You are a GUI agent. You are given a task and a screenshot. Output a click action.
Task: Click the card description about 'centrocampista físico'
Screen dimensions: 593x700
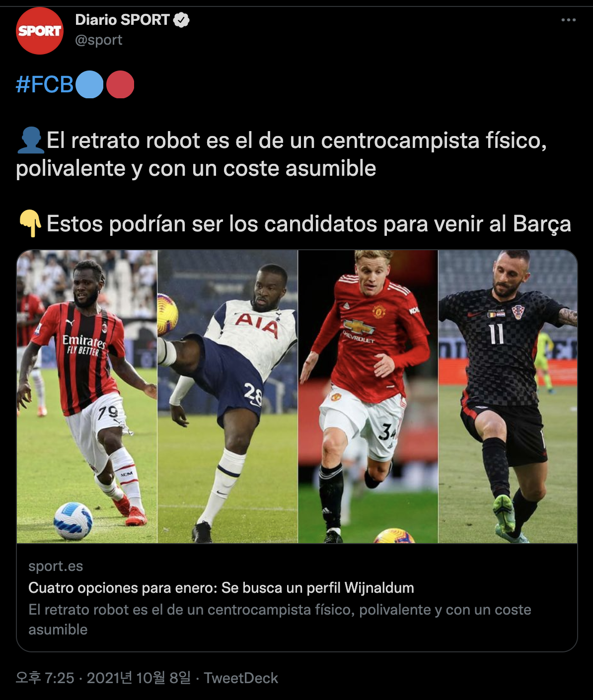pyautogui.click(x=280, y=620)
